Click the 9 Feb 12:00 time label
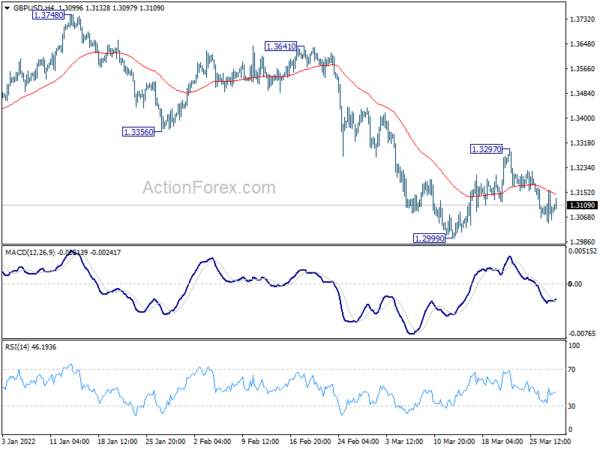 [x=260, y=442]
